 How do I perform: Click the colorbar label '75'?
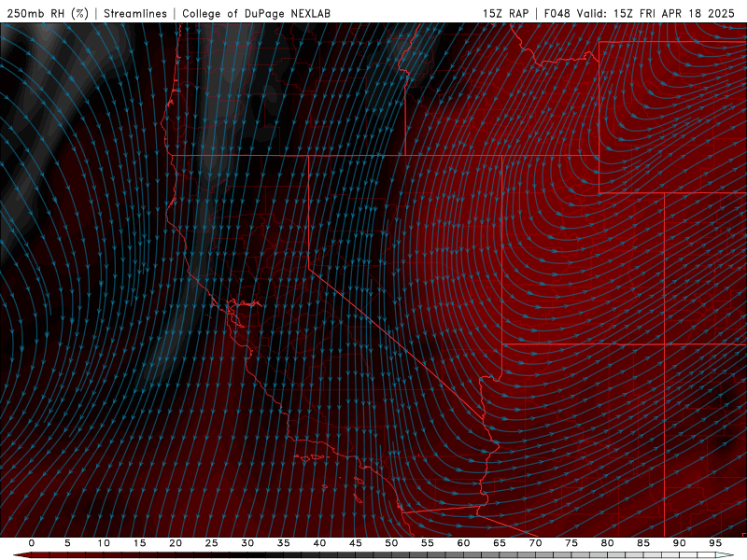click(x=571, y=543)
